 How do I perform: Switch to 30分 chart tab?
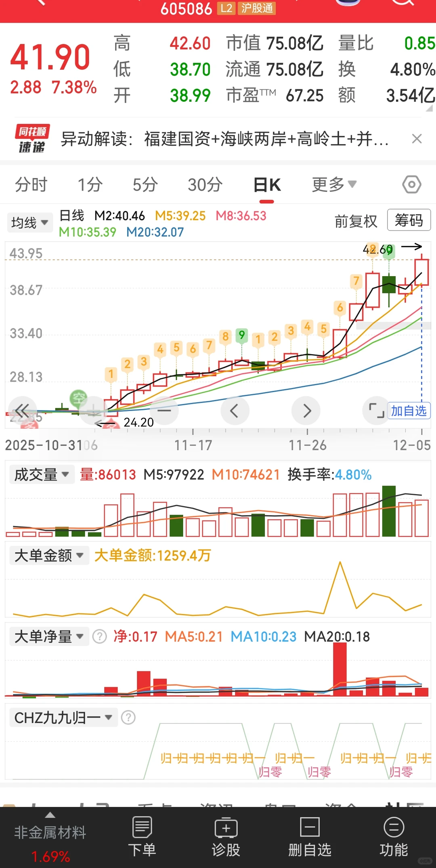(x=205, y=185)
